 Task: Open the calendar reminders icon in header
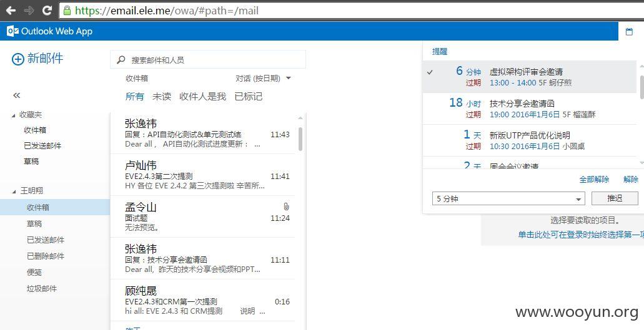pos(629,32)
